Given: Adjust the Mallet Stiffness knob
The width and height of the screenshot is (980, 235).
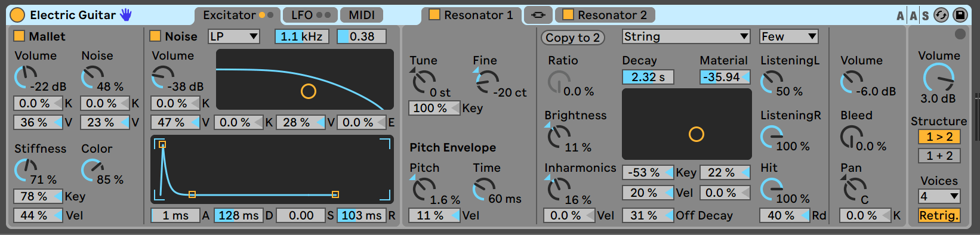Looking at the screenshot, I should [x=26, y=169].
